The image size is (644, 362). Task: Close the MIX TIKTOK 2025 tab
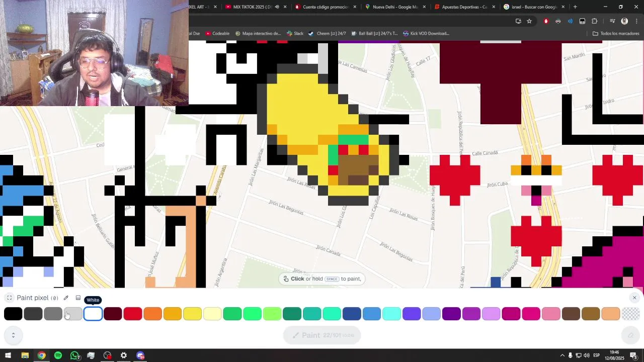click(285, 7)
